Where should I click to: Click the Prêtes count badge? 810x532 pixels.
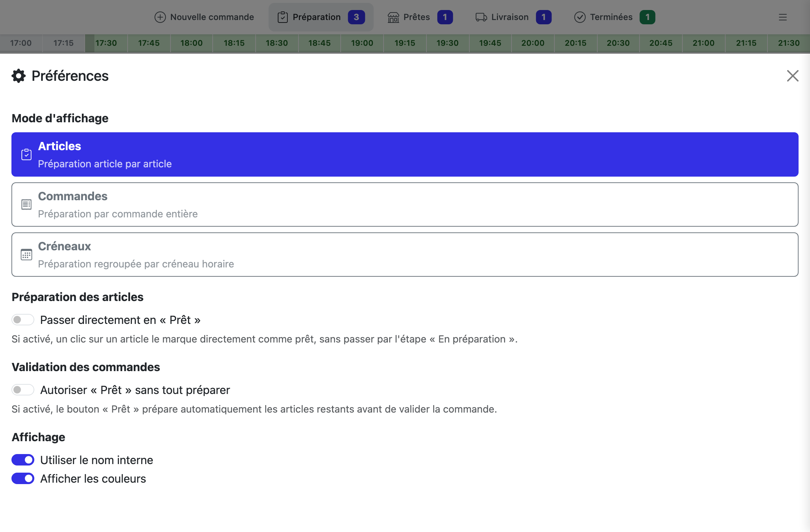(x=445, y=17)
